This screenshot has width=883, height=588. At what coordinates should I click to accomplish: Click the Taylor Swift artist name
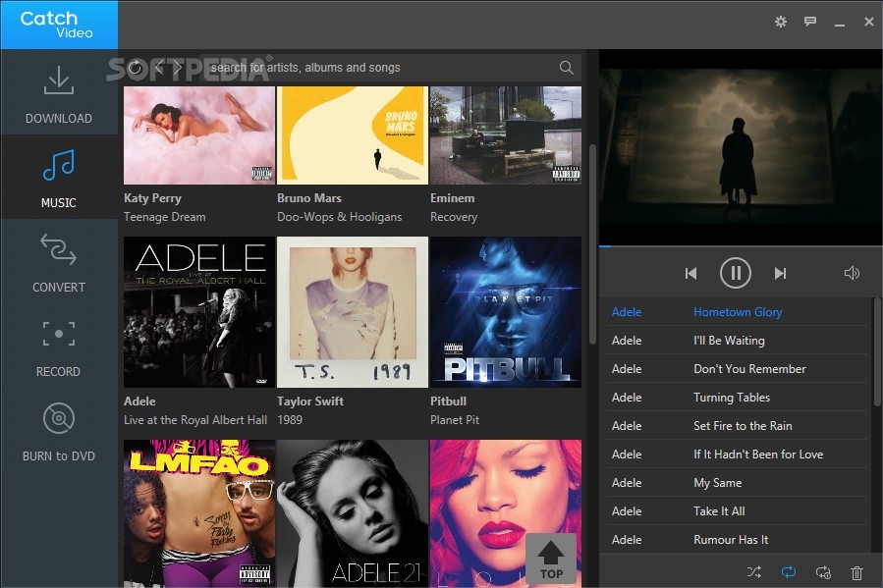(310, 401)
